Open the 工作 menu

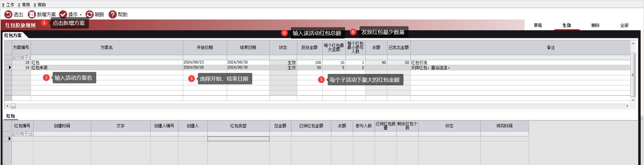[8, 5]
